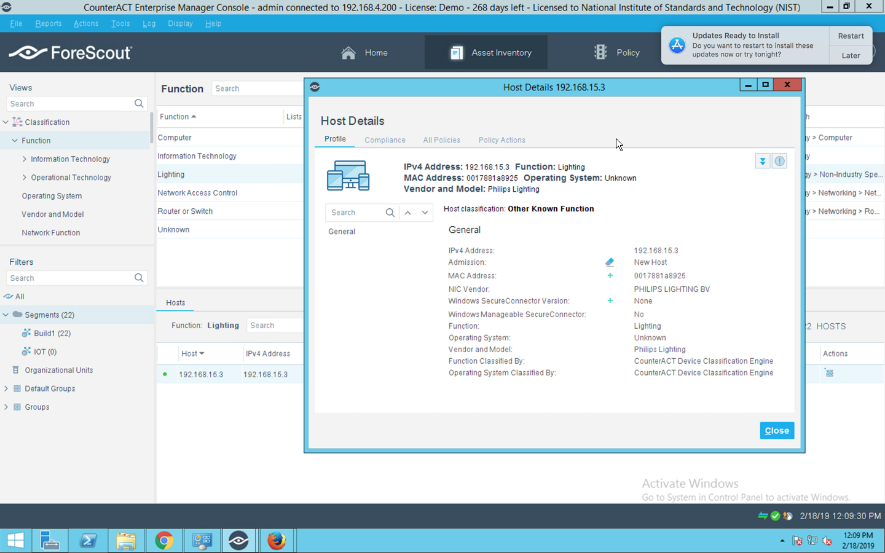
Task: Edit the Admission value with pencil icon
Action: (610, 262)
